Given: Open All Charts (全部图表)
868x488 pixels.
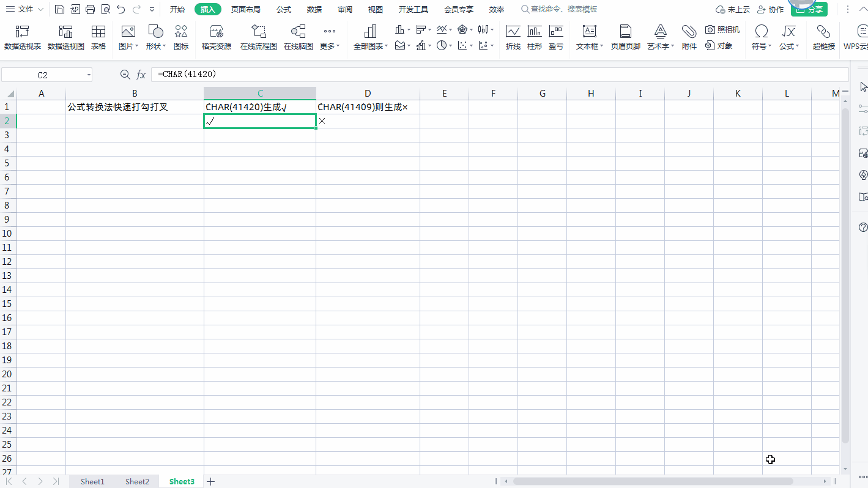Looking at the screenshot, I should coord(370,37).
